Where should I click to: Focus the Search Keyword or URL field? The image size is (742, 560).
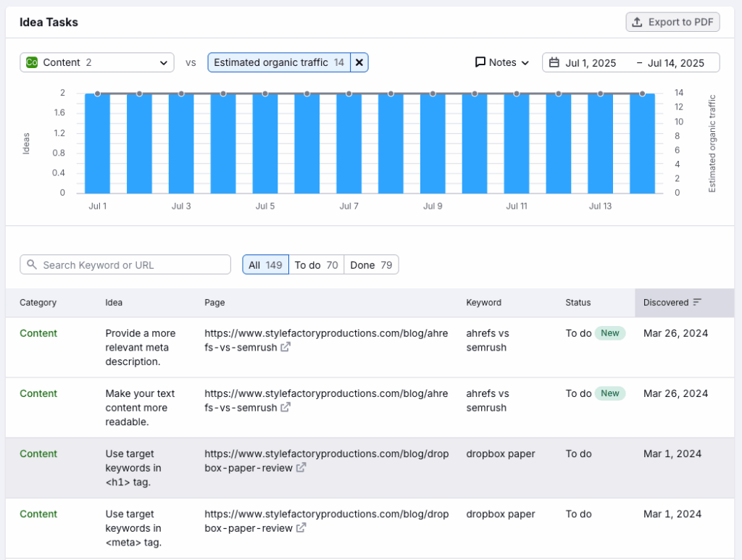125,265
